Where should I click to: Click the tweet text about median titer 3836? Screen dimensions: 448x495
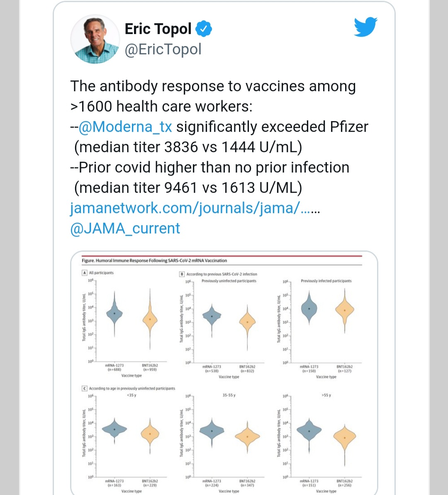pos(188,147)
